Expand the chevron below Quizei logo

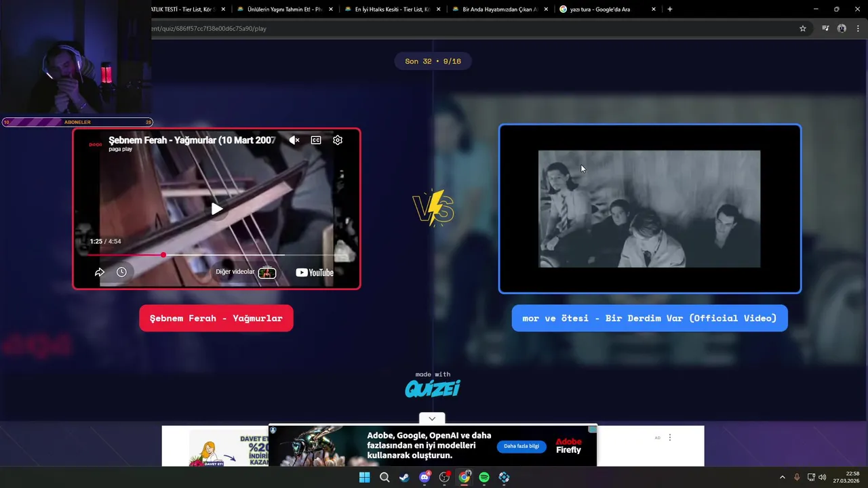point(432,418)
